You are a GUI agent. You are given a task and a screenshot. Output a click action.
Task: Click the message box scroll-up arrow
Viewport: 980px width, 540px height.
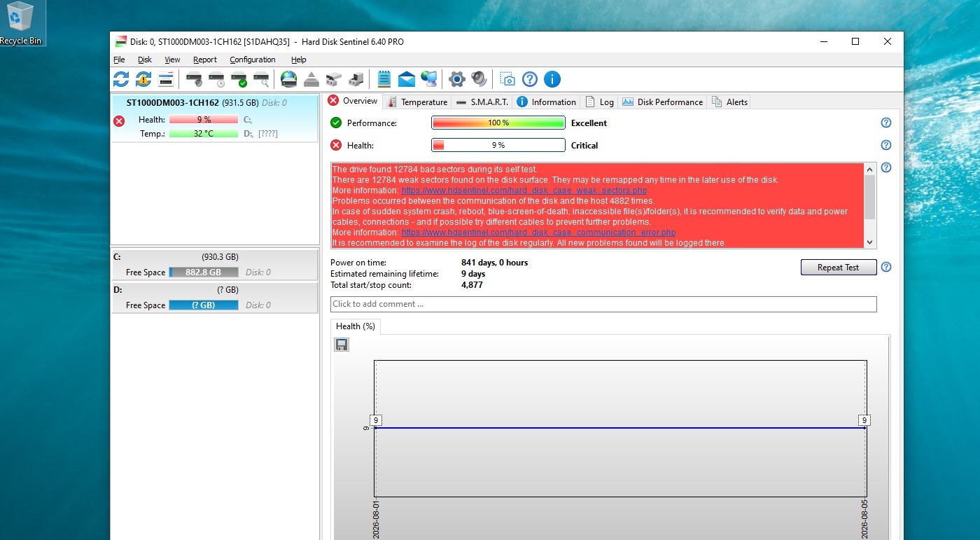coord(870,169)
